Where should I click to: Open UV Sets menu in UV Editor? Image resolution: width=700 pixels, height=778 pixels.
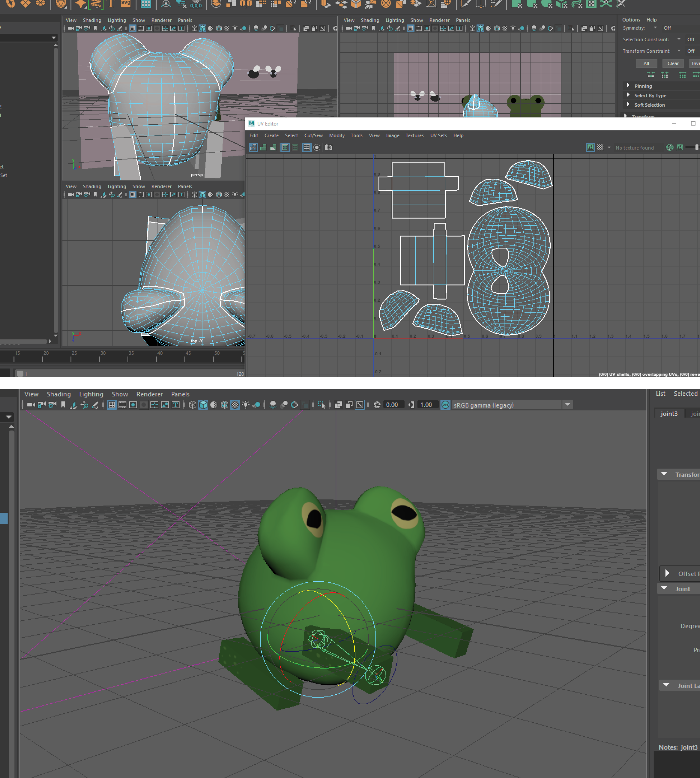[x=438, y=135]
